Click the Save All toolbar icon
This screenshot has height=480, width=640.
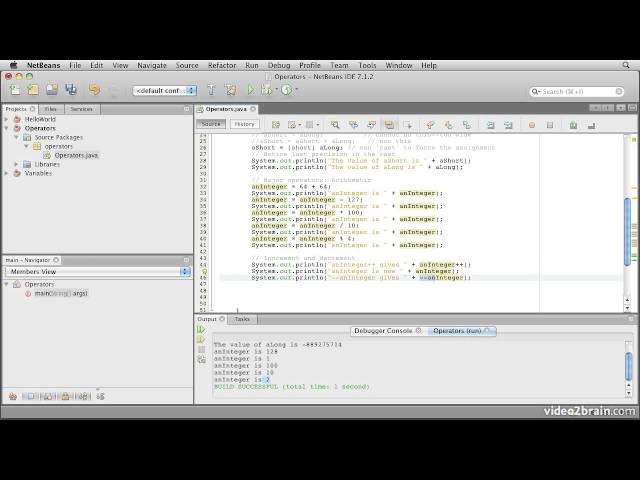click(x=71, y=89)
